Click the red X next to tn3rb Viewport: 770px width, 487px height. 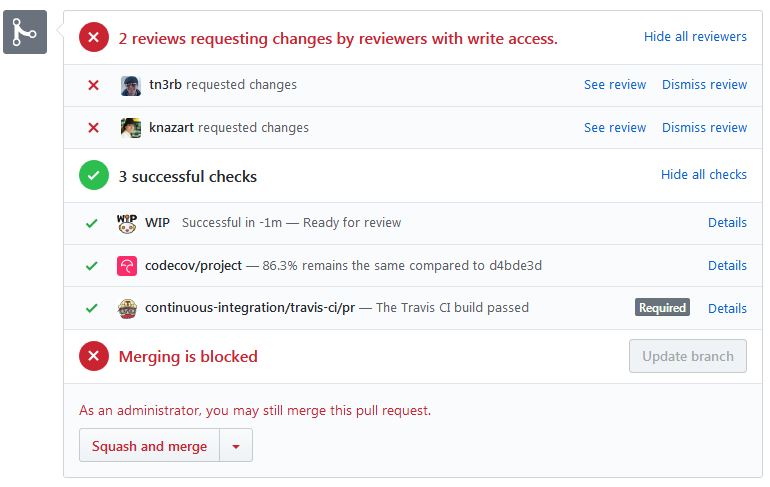point(93,85)
